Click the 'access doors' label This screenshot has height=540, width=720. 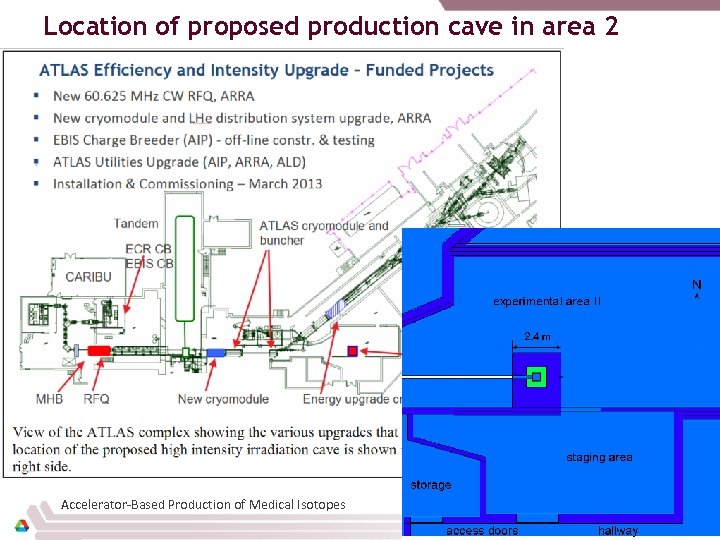click(482, 530)
